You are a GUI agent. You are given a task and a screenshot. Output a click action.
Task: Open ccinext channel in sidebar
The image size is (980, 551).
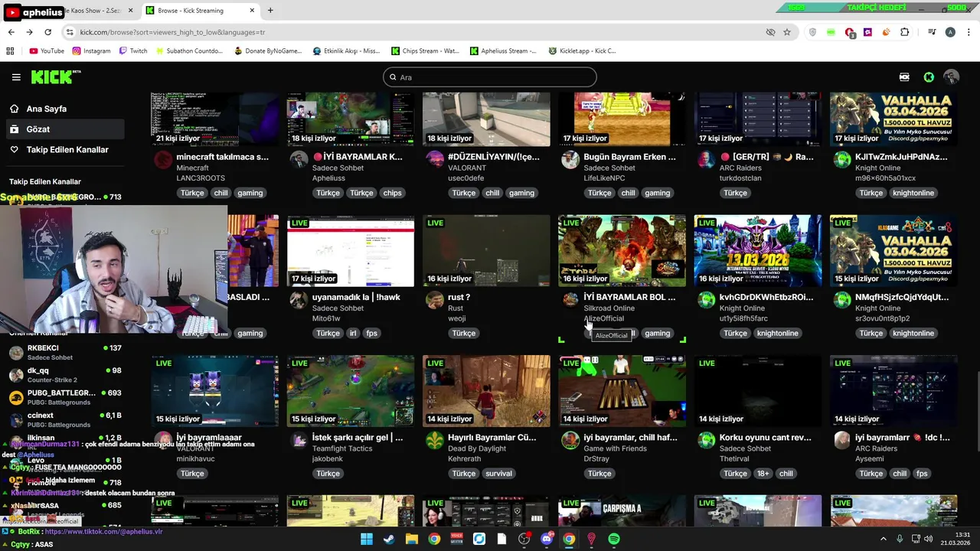click(65, 420)
